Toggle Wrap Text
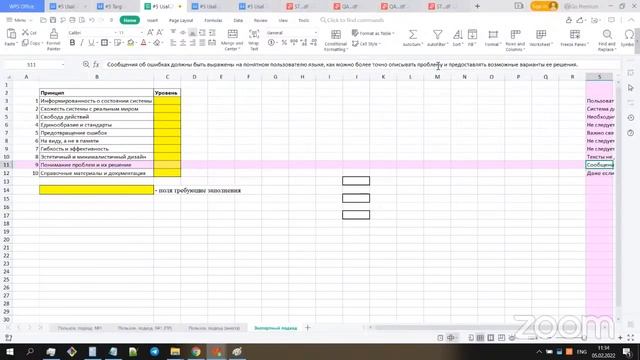 [x=254, y=40]
